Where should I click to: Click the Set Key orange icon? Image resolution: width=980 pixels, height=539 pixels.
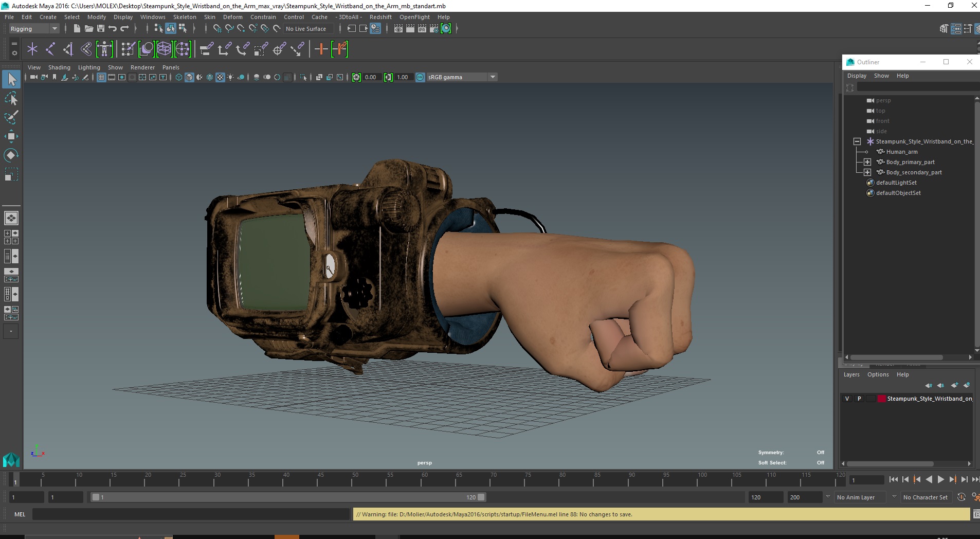[321, 49]
